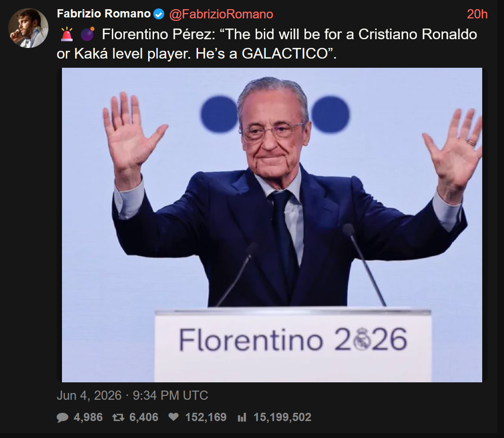Click the 15,199,502 views count

pos(282,417)
